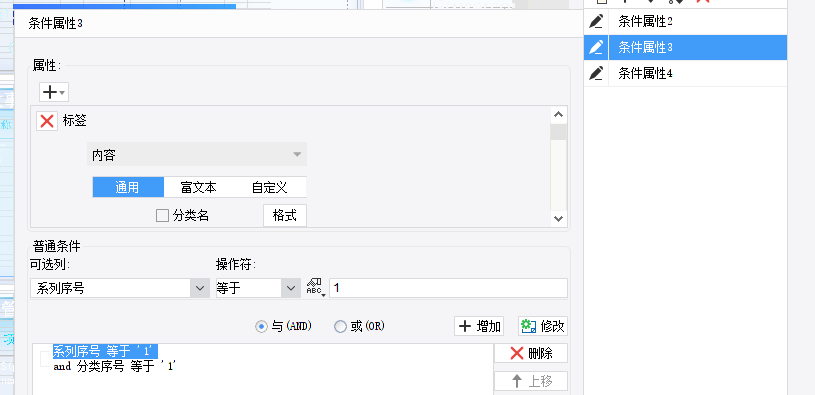Switch to the 自定义 tab
The height and width of the screenshot is (395, 815).
270,187
